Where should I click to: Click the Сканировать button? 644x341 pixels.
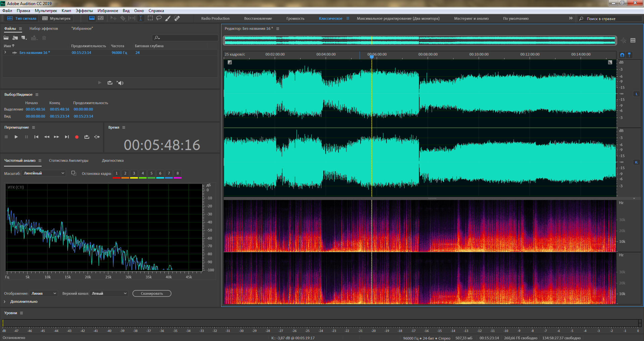[152, 293]
